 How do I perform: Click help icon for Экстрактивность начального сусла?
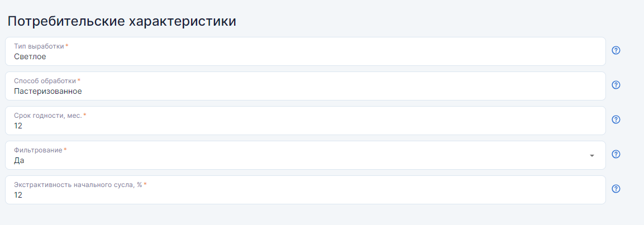[x=616, y=189]
